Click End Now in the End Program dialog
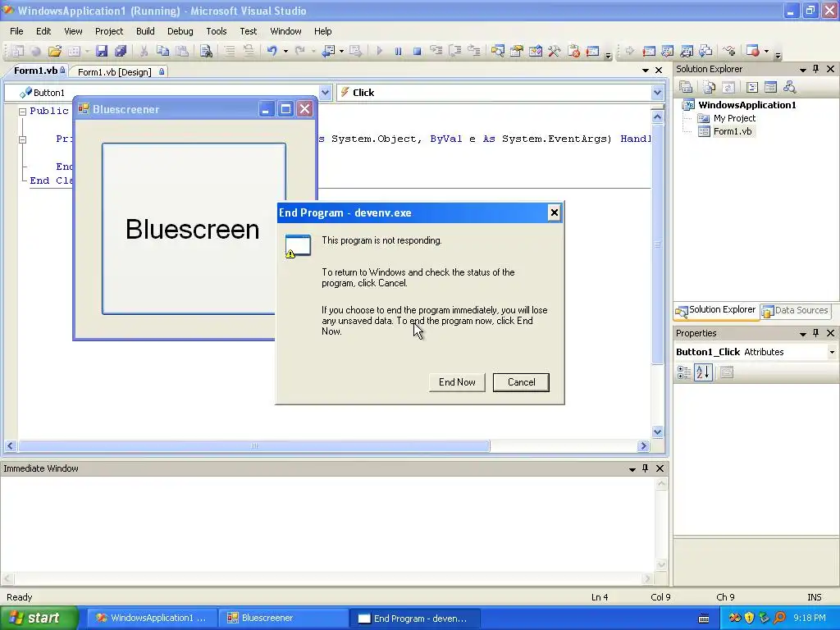 click(457, 382)
